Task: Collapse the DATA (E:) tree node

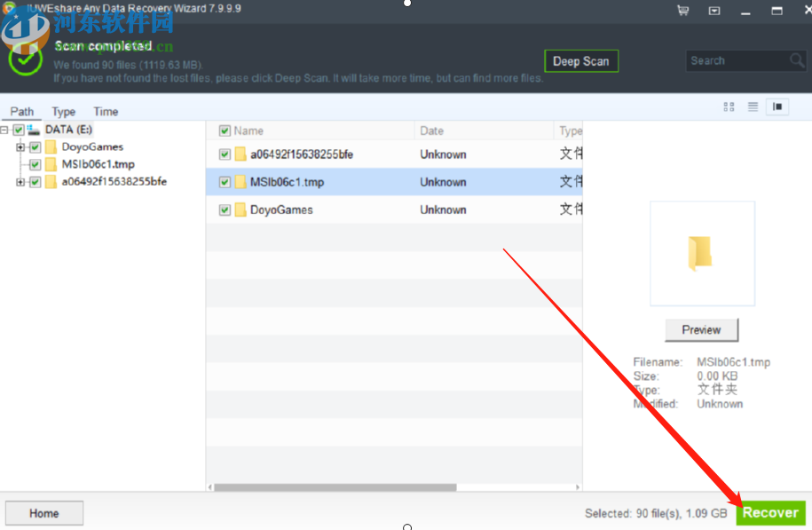Action: (4, 130)
